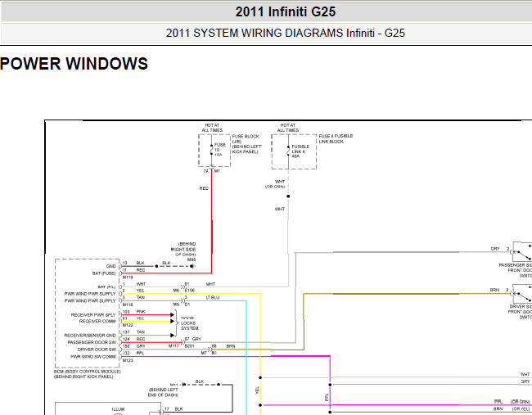532x415 pixels.
Task: Click the Fuse Block (J/B) label
Action: tap(247, 144)
